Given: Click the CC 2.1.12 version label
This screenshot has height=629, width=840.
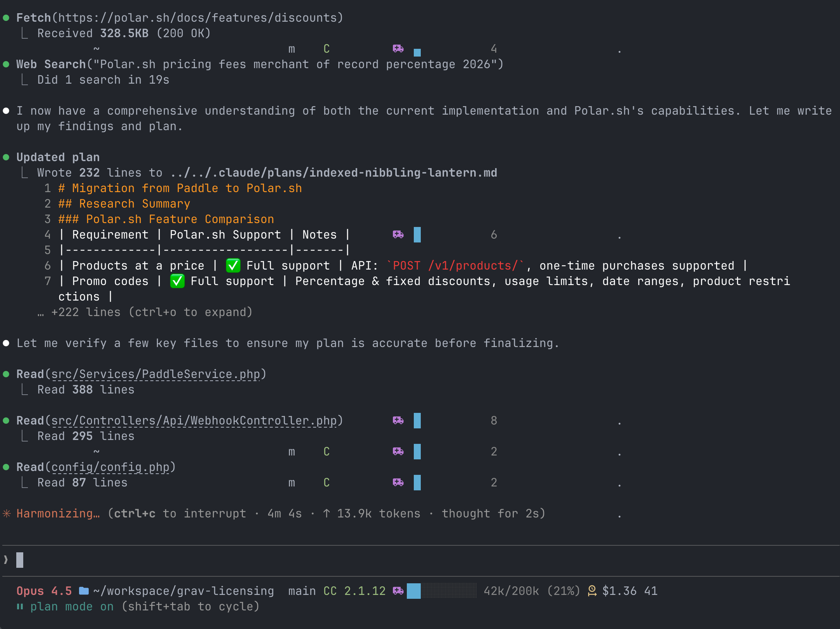Looking at the screenshot, I should click(355, 591).
